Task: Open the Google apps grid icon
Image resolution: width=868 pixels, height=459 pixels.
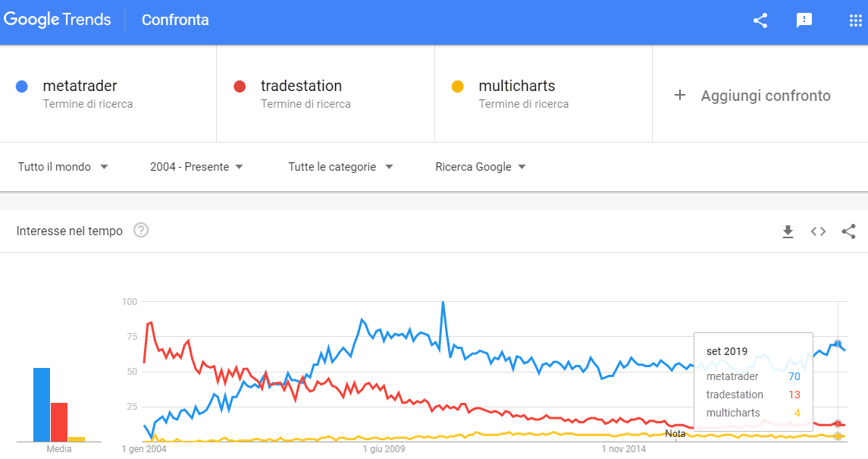Action: [x=855, y=21]
